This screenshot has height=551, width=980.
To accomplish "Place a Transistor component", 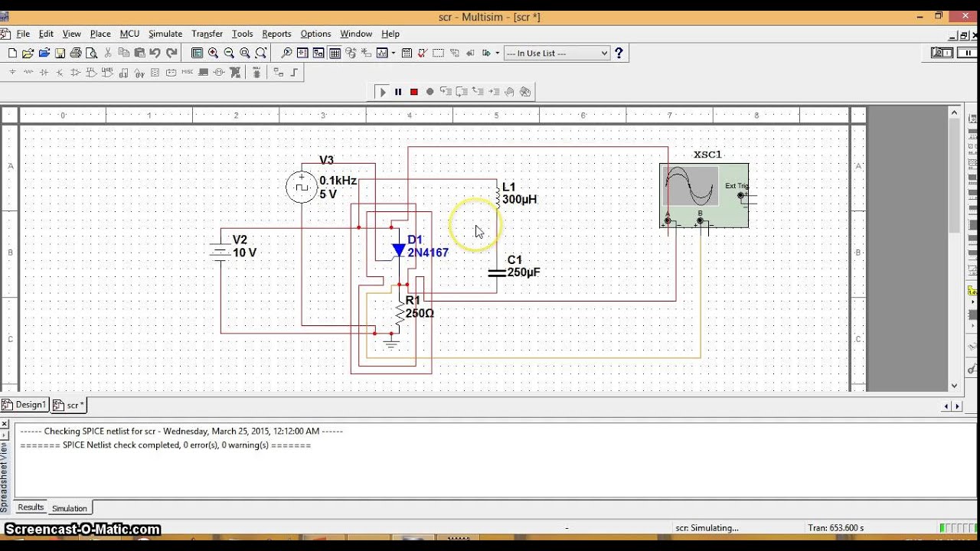I will click(x=60, y=72).
